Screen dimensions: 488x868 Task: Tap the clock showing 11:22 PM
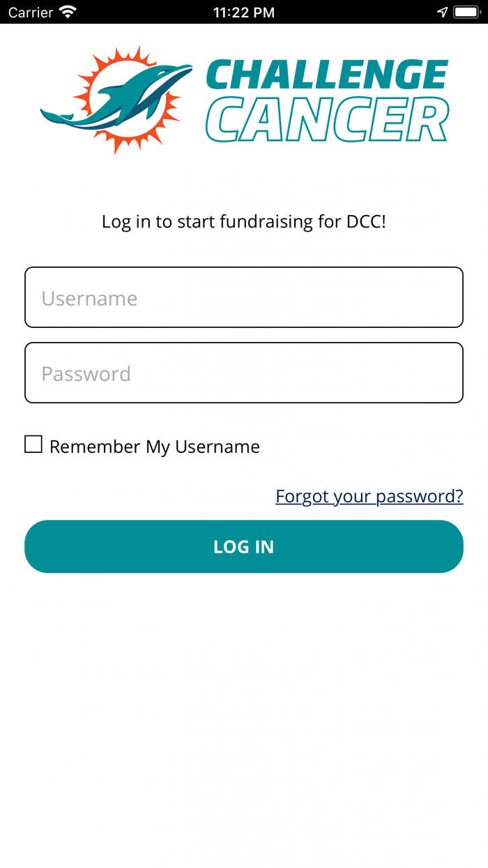pos(243,11)
